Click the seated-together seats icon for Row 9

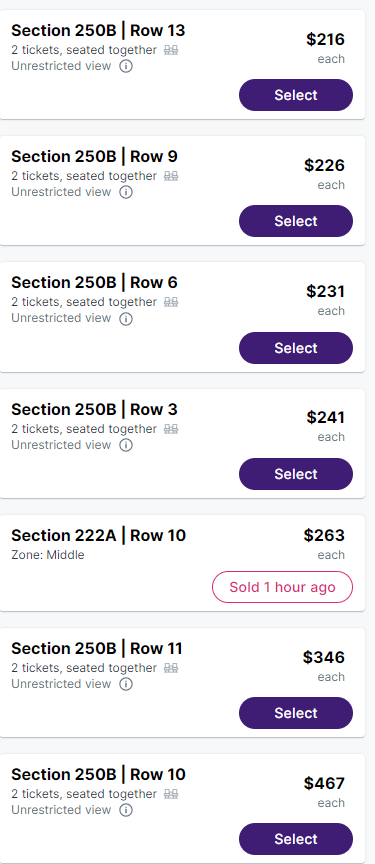click(x=171, y=176)
